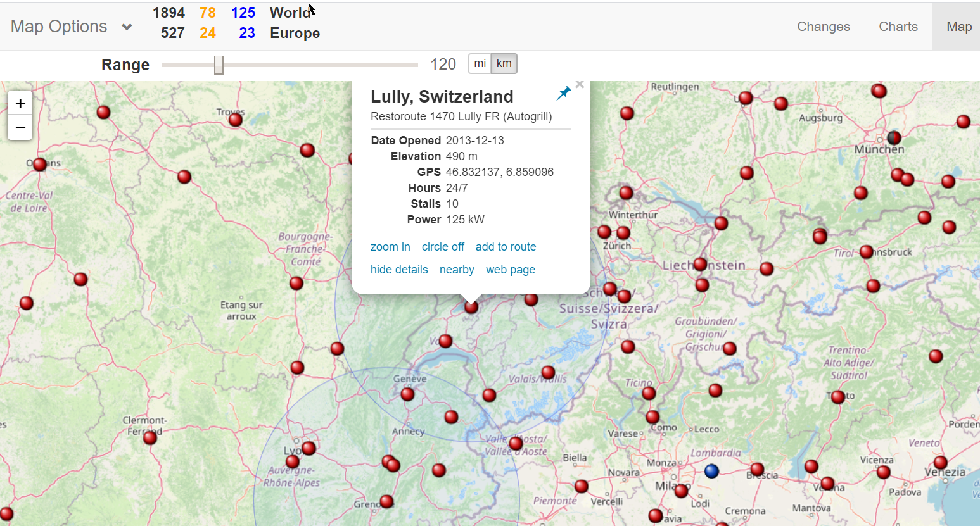This screenshot has height=526, width=980.
Task: Open the Charts tab
Action: pyautogui.click(x=898, y=26)
